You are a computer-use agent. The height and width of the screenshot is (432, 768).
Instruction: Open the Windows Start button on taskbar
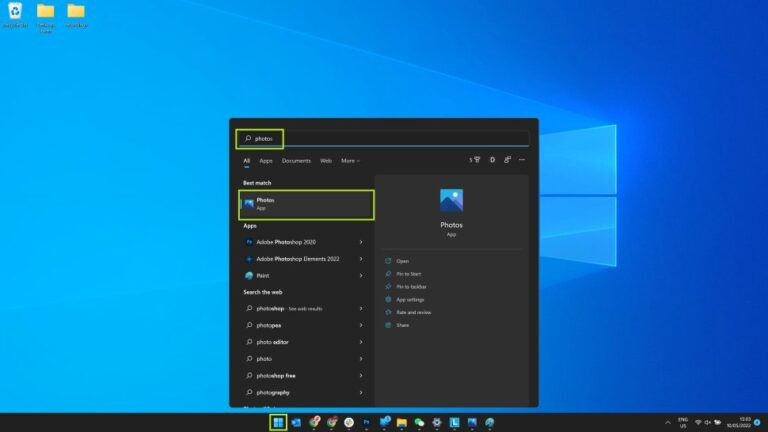(278, 422)
